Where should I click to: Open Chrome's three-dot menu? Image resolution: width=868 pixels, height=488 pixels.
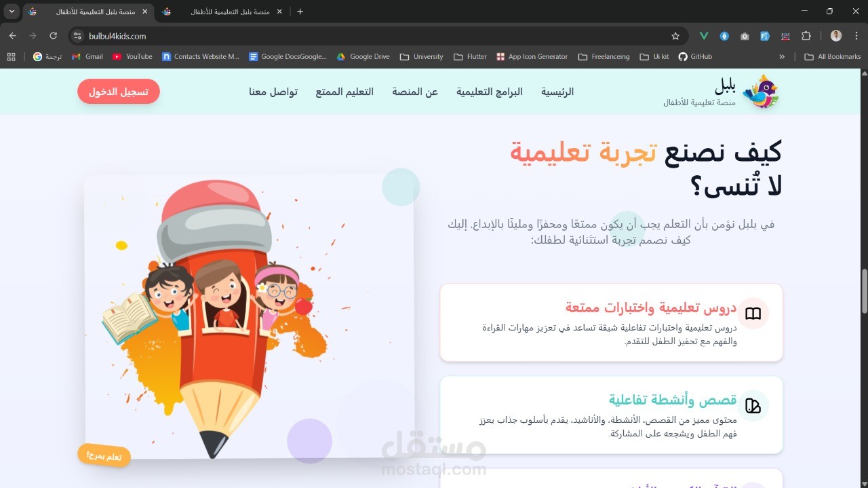pyautogui.click(x=856, y=36)
